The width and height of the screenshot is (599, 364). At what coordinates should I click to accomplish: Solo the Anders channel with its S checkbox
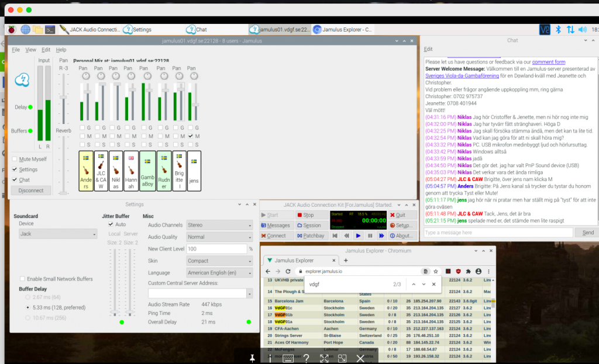point(82,145)
